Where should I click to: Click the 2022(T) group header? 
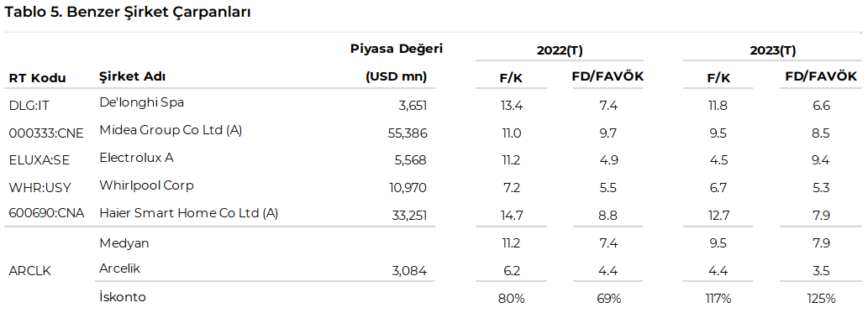pyautogui.click(x=560, y=50)
